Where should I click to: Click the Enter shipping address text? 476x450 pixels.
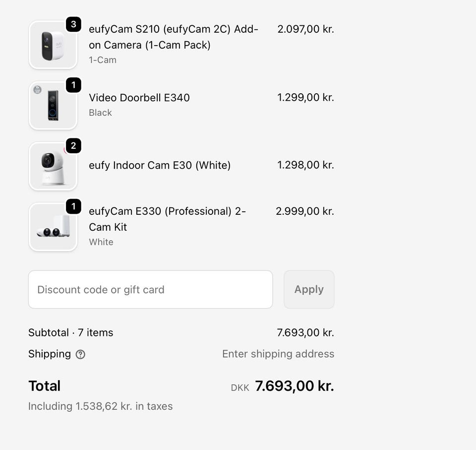[x=278, y=354]
